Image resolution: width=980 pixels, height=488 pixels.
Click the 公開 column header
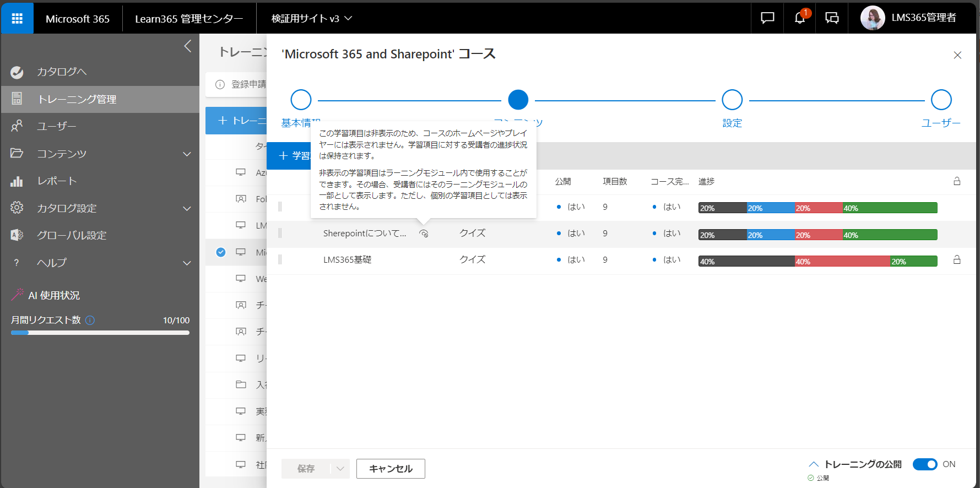[563, 181]
